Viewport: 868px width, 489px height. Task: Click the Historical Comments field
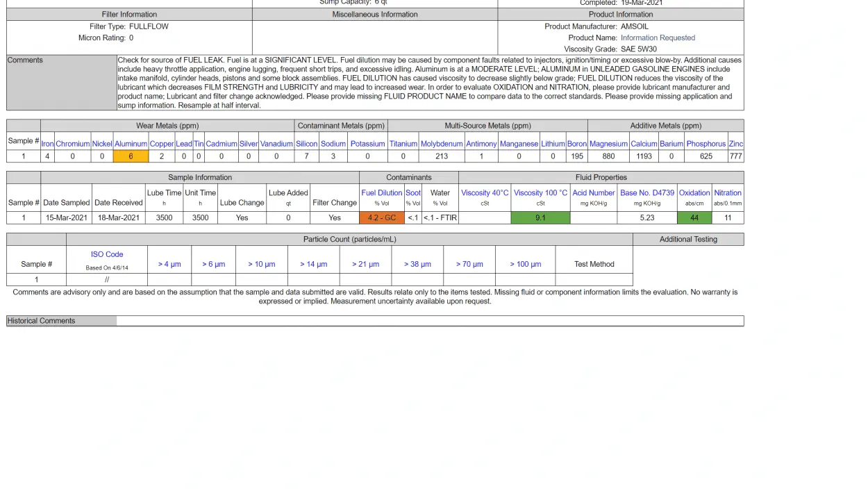[x=429, y=321]
